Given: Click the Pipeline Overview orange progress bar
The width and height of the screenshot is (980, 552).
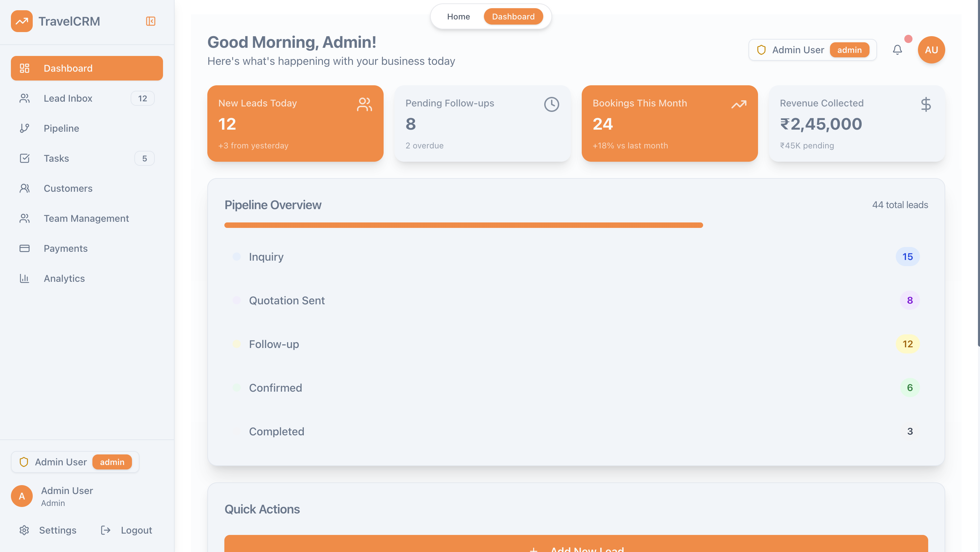Looking at the screenshot, I should tap(463, 226).
